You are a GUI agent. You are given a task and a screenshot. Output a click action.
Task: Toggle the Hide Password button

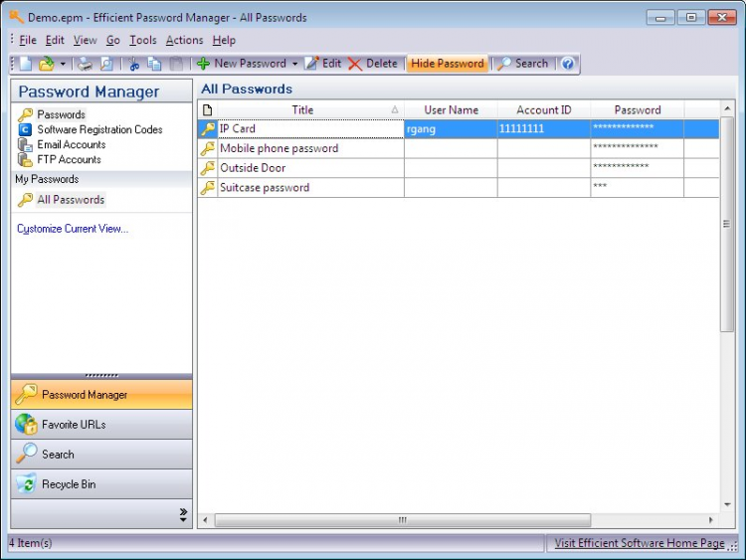pyautogui.click(x=448, y=64)
